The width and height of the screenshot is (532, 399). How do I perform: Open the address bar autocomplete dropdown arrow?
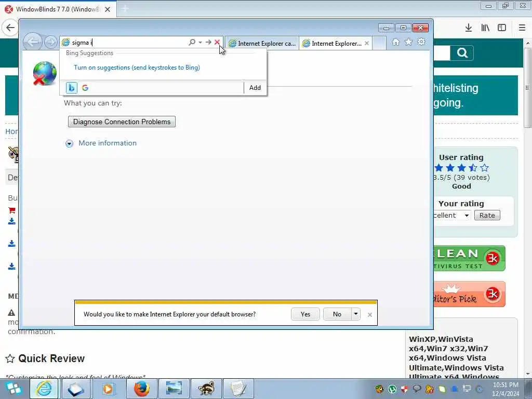[200, 43]
